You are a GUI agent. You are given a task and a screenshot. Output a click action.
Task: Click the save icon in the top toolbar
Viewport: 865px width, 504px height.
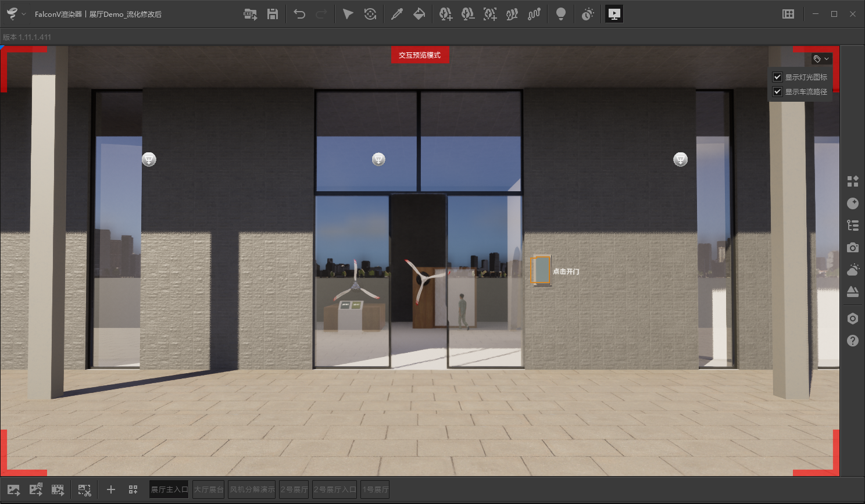tap(272, 13)
